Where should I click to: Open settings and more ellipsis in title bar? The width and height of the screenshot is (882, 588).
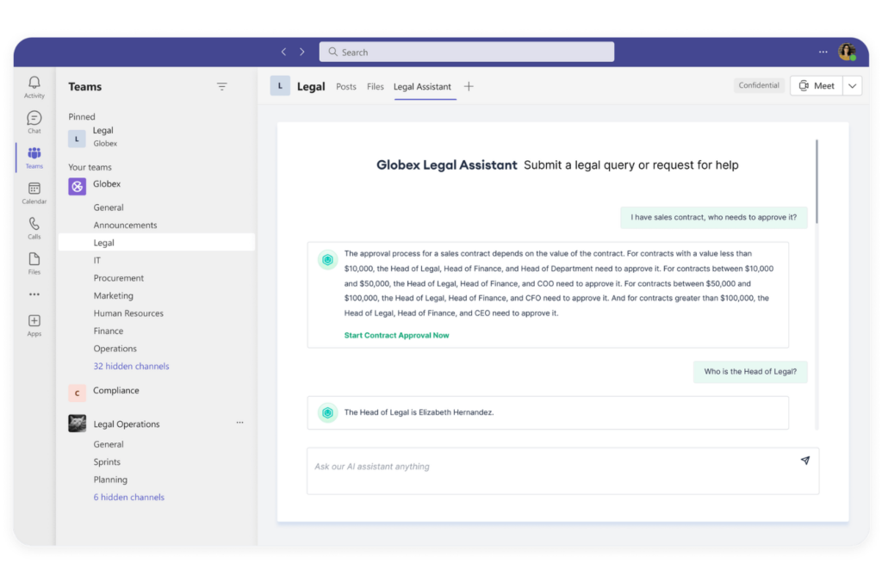pos(823,52)
